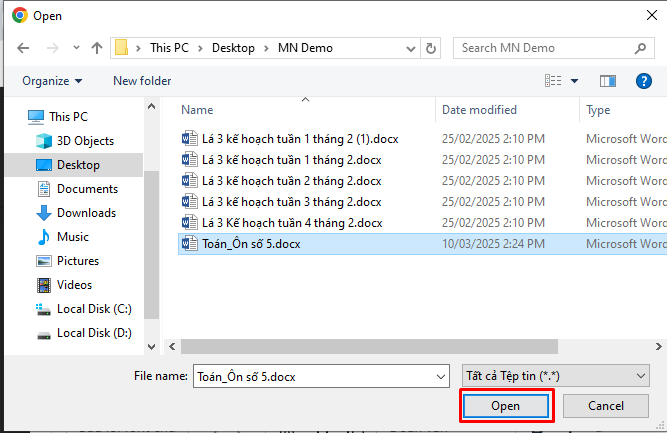Refresh the MN Demo folder view
Viewport: 667px width, 433px height.
pyautogui.click(x=430, y=48)
